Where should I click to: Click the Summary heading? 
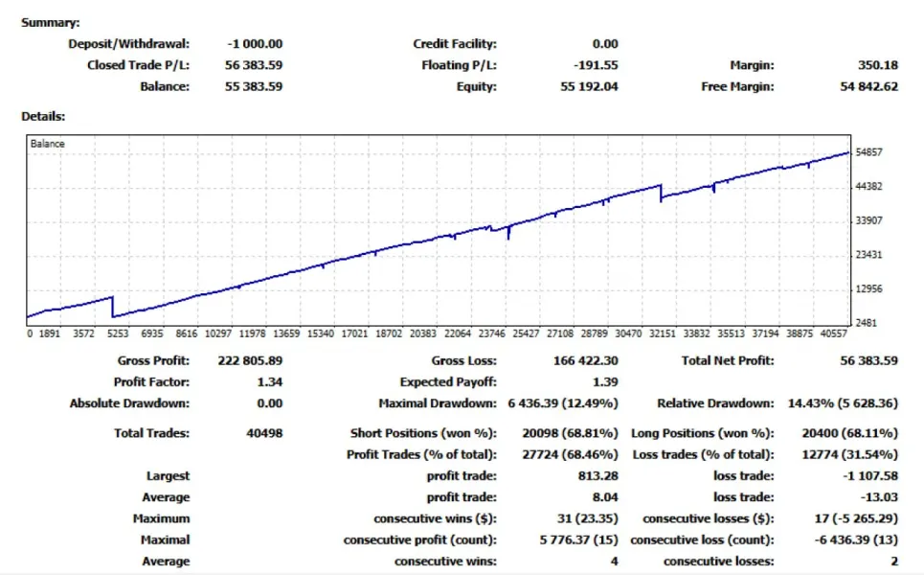coord(50,23)
